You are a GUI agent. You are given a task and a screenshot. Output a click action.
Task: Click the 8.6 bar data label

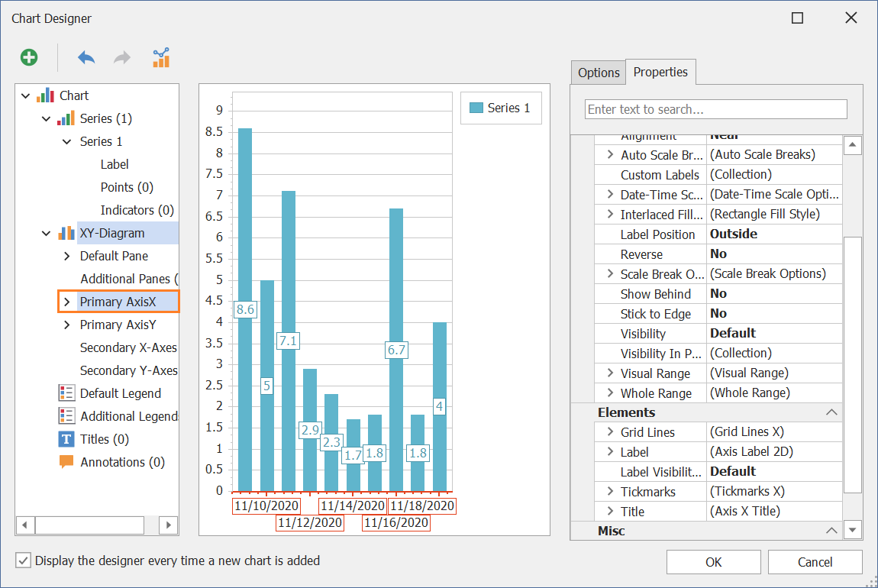(245, 309)
